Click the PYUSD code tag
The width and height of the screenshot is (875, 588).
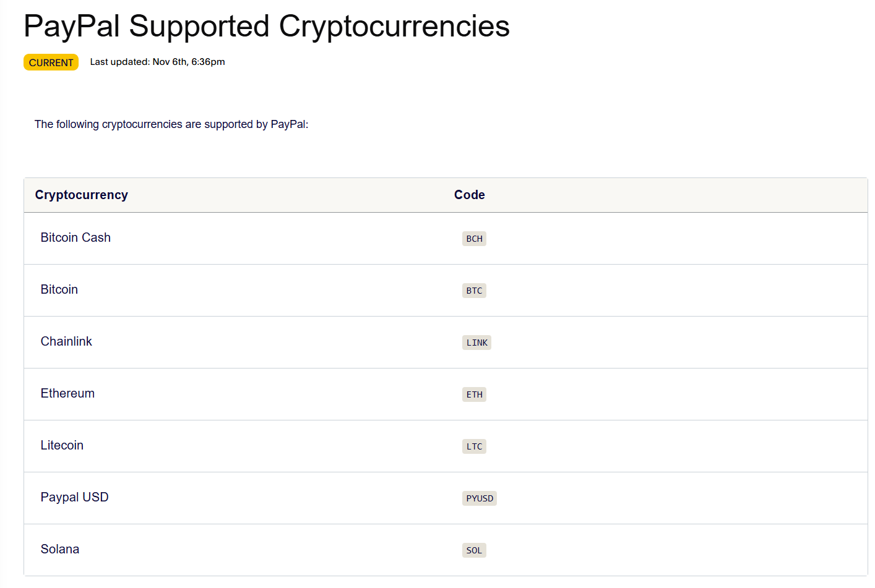pyautogui.click(x=480, y=498)
